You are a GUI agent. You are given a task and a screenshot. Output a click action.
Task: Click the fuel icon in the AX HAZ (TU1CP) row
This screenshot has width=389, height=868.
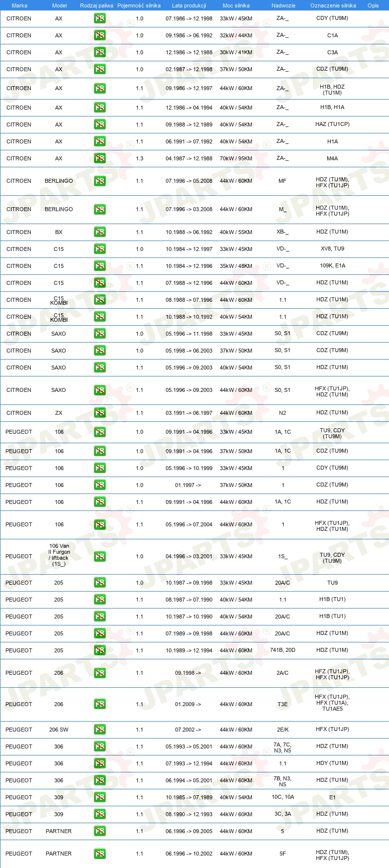click(x=99, y=124)
